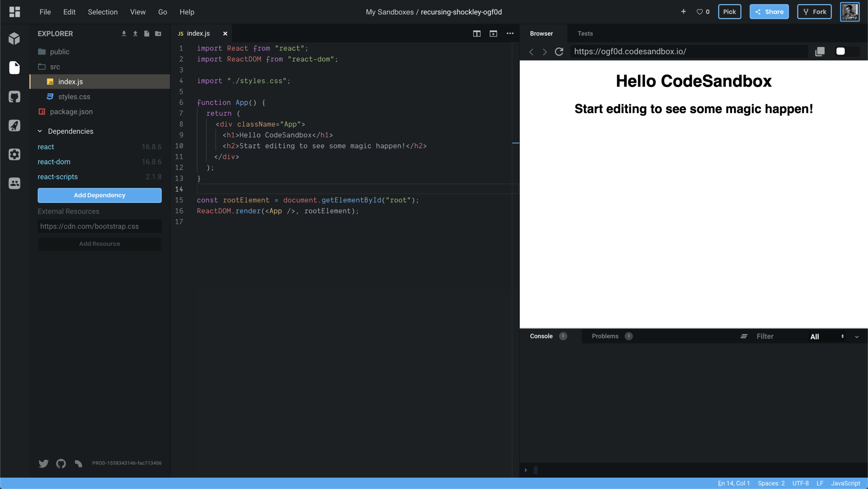This screenshot has width=868, height=489.
Task: Open the GitHub panel in sidebar
Action: (x=14, y=97)
